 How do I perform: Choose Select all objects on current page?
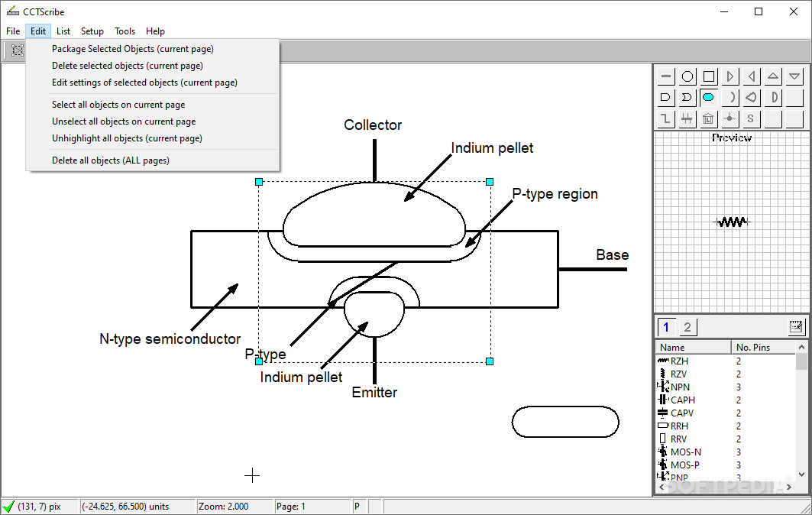coord(153,105)
